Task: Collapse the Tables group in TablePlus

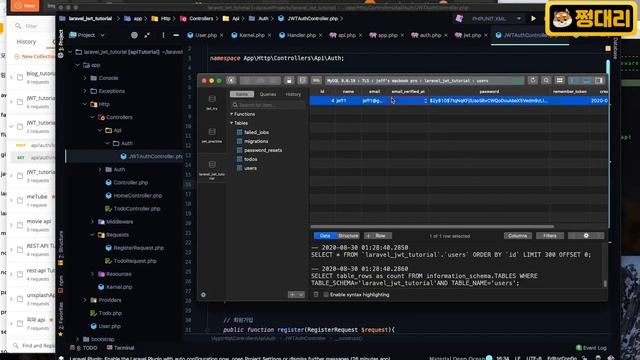Action: point(232,123)
